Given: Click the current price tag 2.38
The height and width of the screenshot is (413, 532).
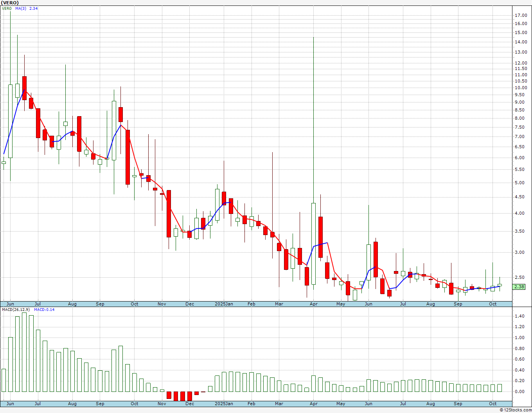Looking at the screenshot, I should [x=519, y=287].
